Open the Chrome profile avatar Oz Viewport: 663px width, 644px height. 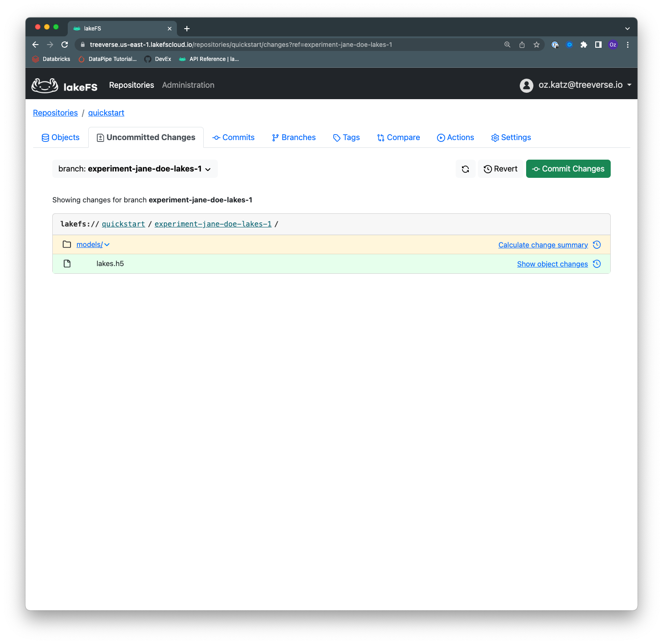[613, 45]
